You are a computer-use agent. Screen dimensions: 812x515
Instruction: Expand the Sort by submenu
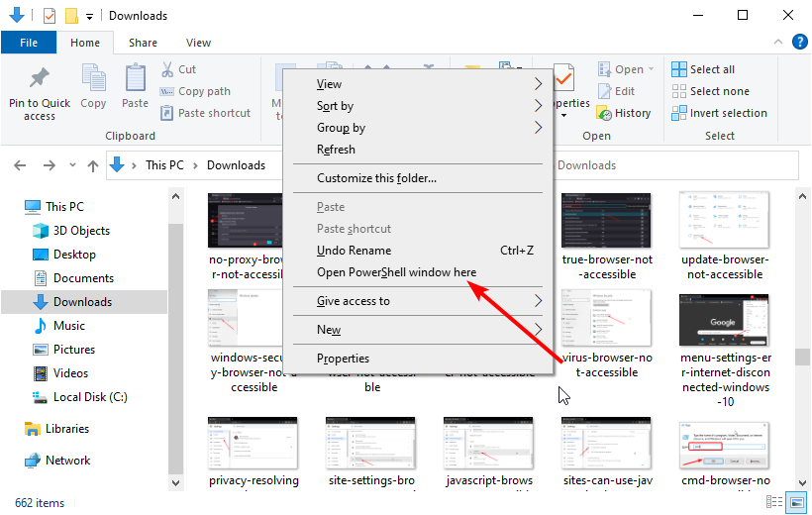(538, 106)
